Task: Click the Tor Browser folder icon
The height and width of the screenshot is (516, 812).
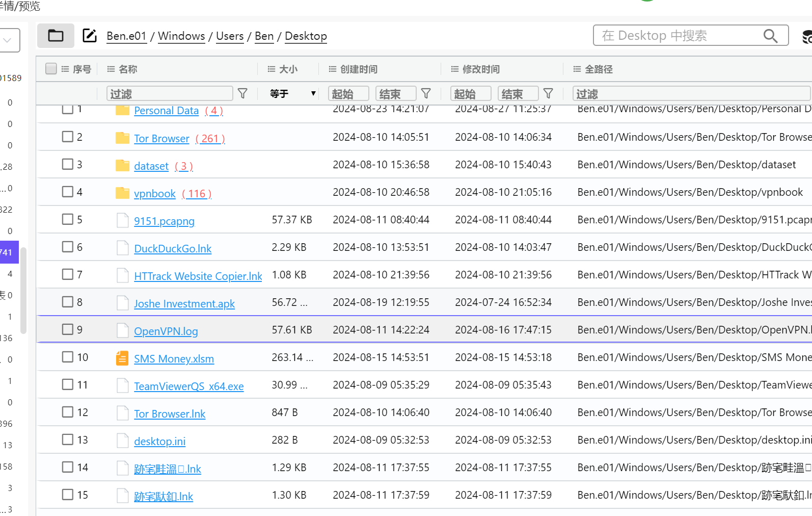Action: 122,138
